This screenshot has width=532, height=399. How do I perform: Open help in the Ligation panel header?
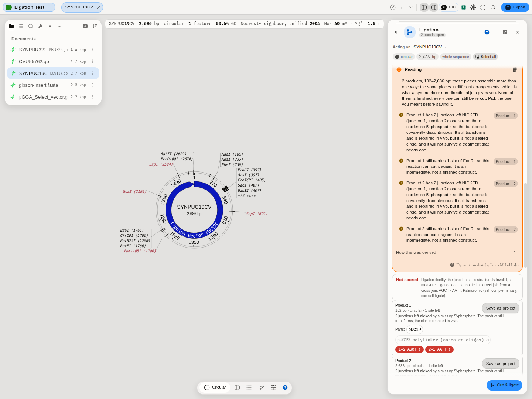[487, 32]
